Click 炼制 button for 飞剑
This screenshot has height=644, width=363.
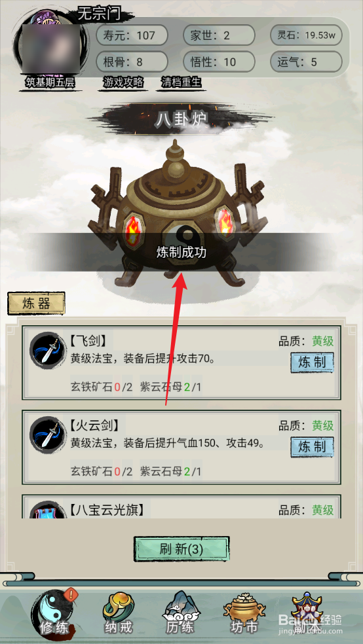point(312,363)
